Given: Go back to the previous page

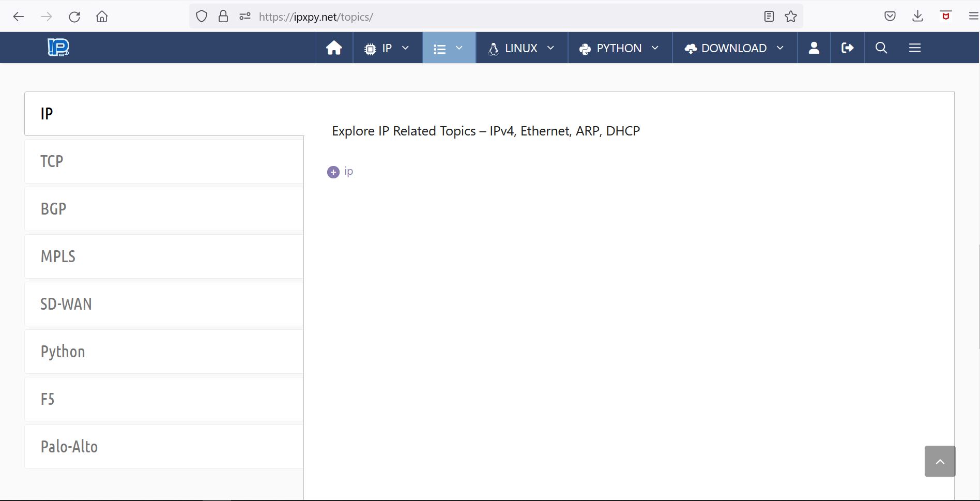Looking at the screenshot, I should (x=19, y=17).
